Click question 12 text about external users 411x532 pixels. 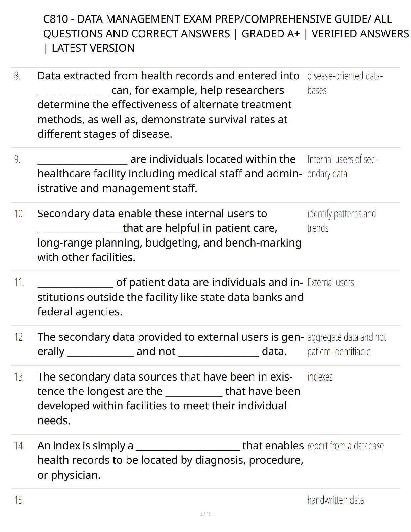(x=171, y=344)
